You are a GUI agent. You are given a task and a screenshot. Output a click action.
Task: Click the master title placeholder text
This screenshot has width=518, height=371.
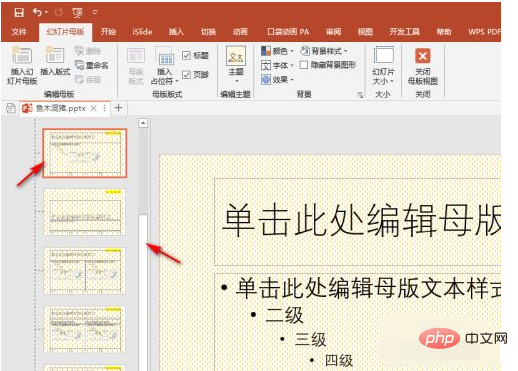(362, 220)
